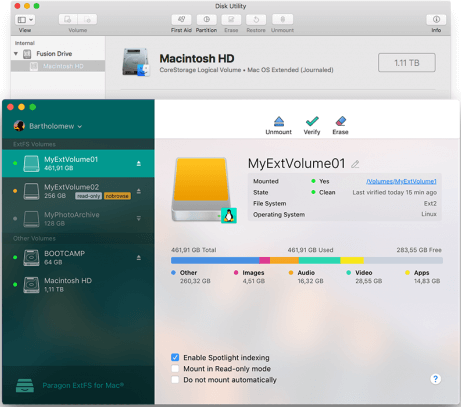Select MyPhotoArchive volume in sidebar

[x=78, y=219]
